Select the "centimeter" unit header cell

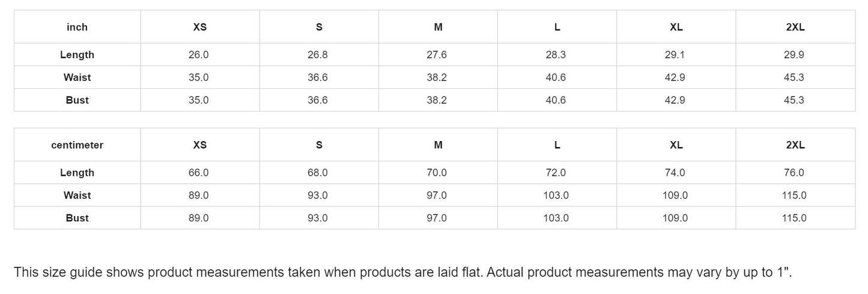click(x=77, y=145)
